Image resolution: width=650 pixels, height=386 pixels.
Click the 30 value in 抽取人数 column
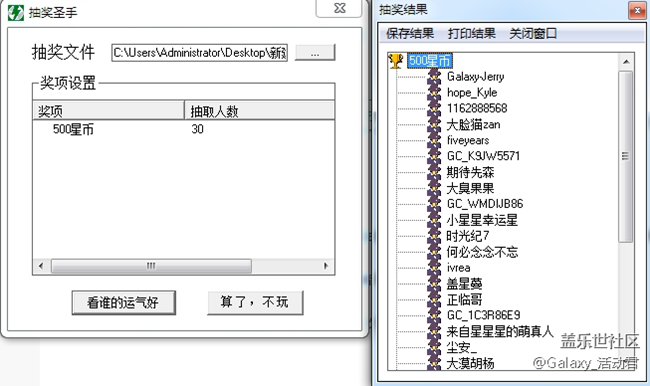[x=197, y=129]
